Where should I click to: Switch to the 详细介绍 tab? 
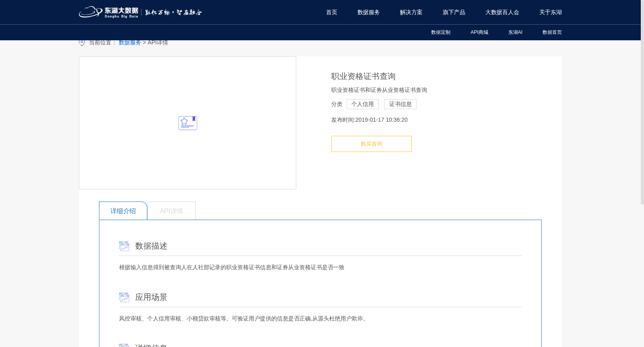pyautogui.click(x=123, y=211)
